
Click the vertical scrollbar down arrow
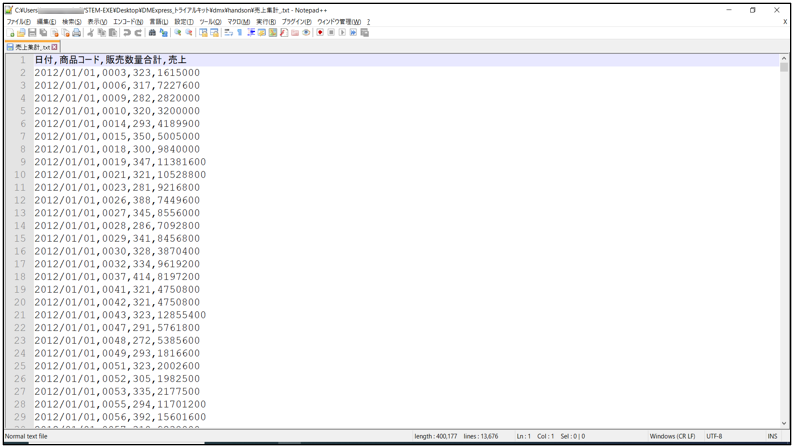pos(784,424)
